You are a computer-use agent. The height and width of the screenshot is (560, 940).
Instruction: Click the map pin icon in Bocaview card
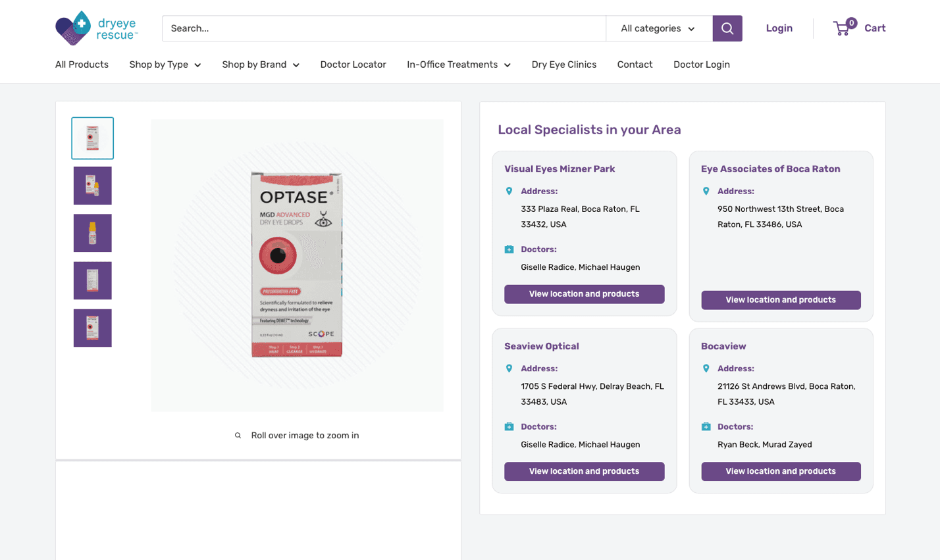pyautogui.click(x=706, y=369)
